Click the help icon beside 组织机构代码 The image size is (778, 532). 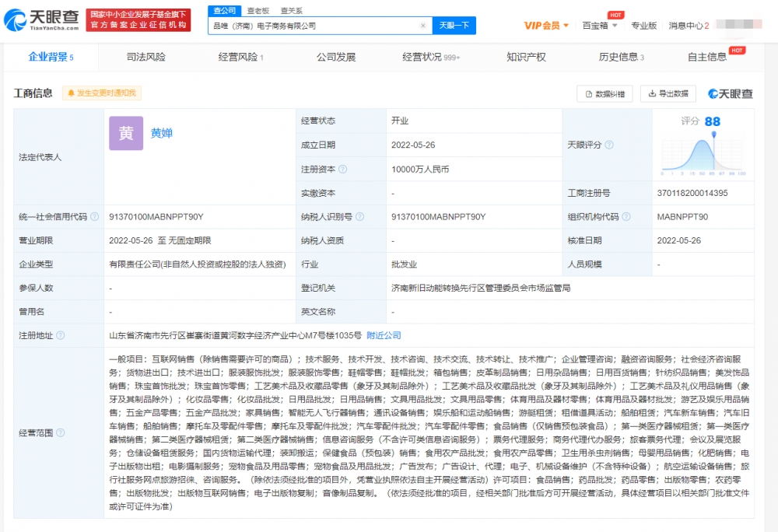[x=626, y=217]
